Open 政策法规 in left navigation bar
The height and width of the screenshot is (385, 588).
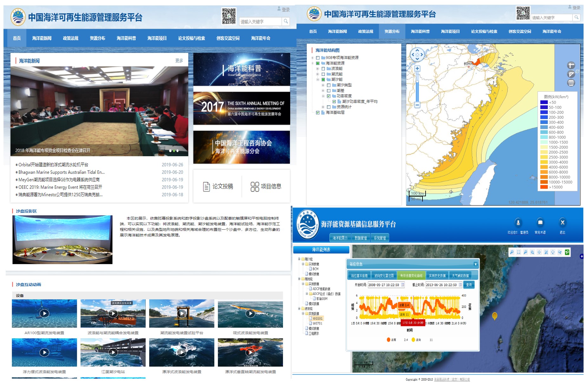(x=70, y=38)
